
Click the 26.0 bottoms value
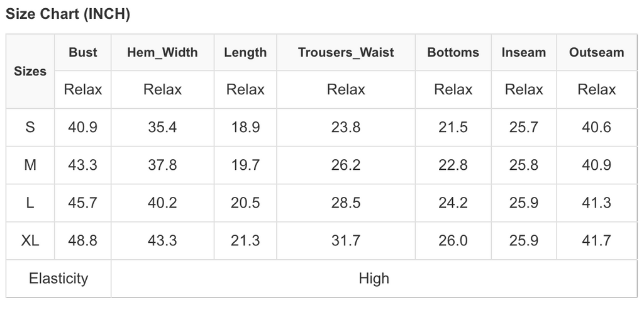[453, 240]
